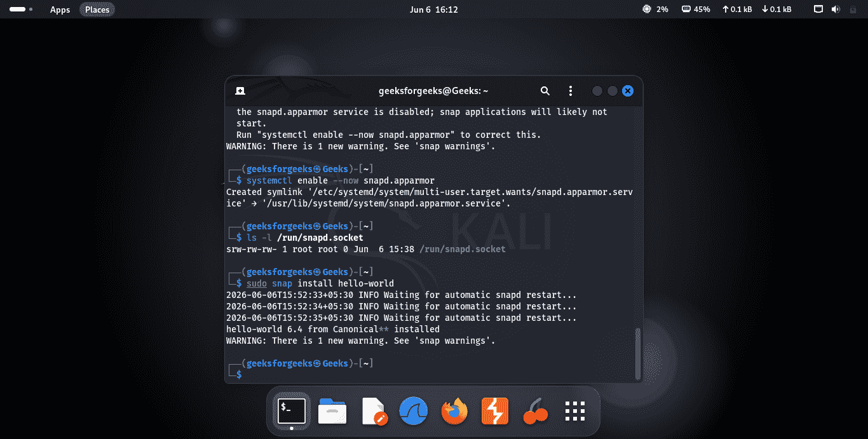The height and width of the screenshot is (439, 868).
Task: Click 'sudo snap install hello-world' command
Action: pos(320,283)
